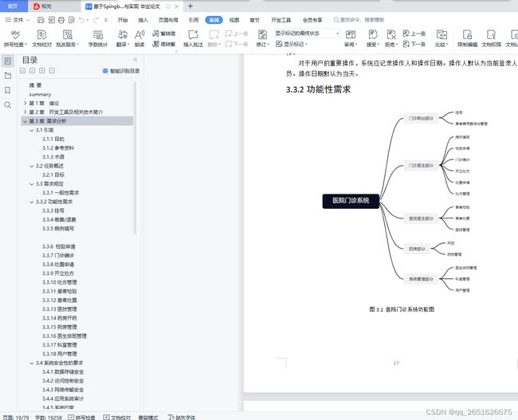Click 兼容模式 in status bar

pos(147,418)
